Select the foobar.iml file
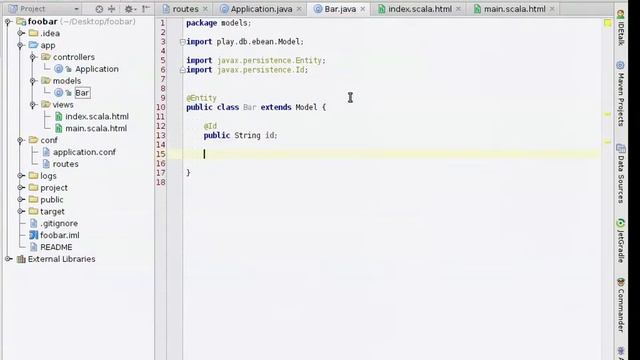The image size is (640, 360). point(60,235)
